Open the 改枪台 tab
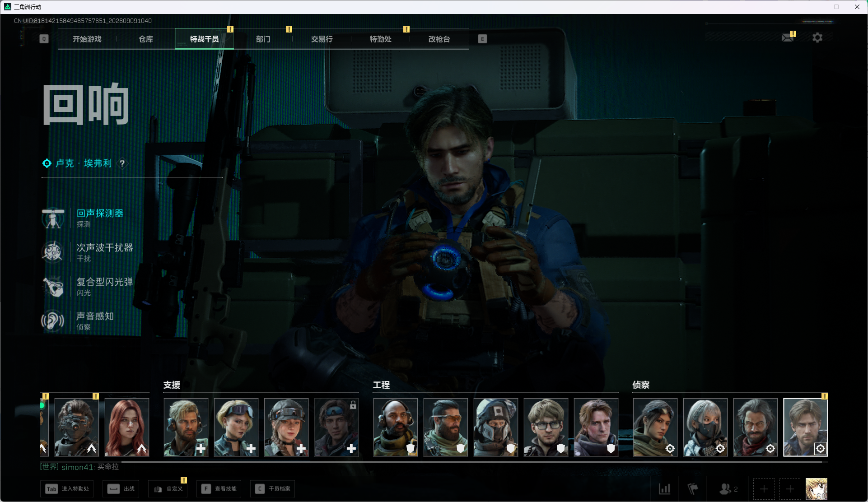The height and width of the screenshot is (502, 868). point(439,39)
